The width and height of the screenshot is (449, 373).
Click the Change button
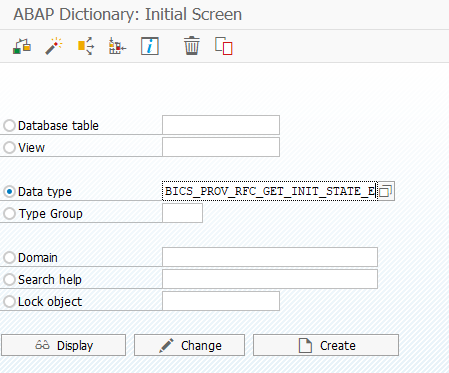point(189,345)
